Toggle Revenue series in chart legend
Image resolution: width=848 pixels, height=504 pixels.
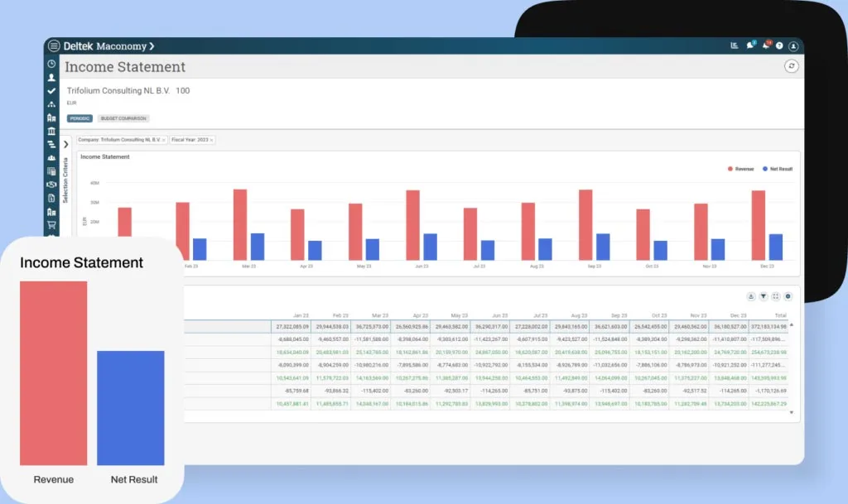[741, 169]
